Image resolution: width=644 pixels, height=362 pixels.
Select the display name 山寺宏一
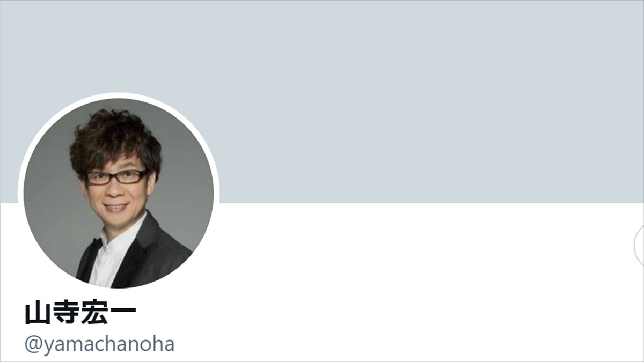80,314
